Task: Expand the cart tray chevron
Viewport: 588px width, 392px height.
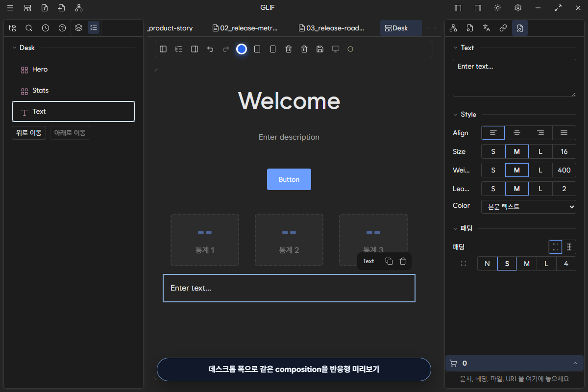Action: pyautogui.click(x=575, y=363)
